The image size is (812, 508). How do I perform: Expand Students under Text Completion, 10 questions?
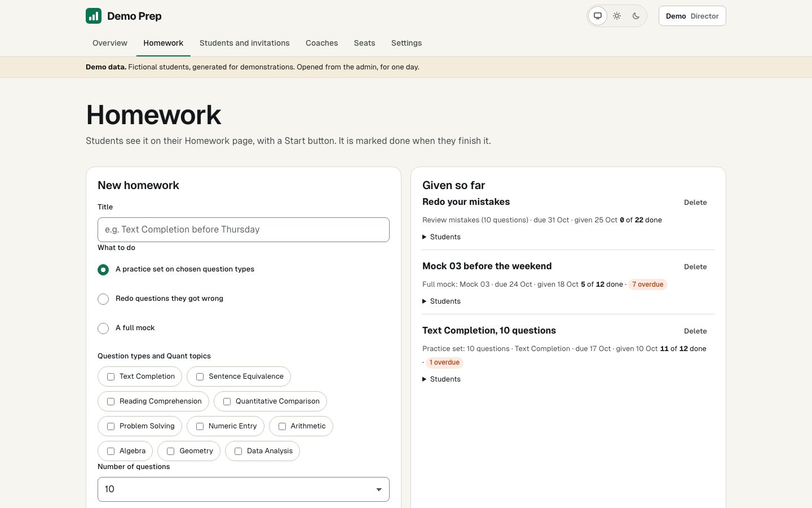[442, 379]
